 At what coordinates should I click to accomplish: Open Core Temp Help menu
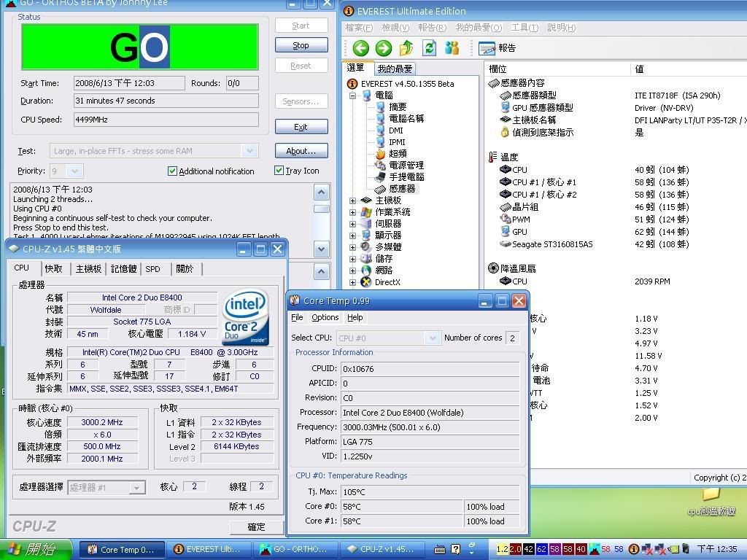(355, 318)
